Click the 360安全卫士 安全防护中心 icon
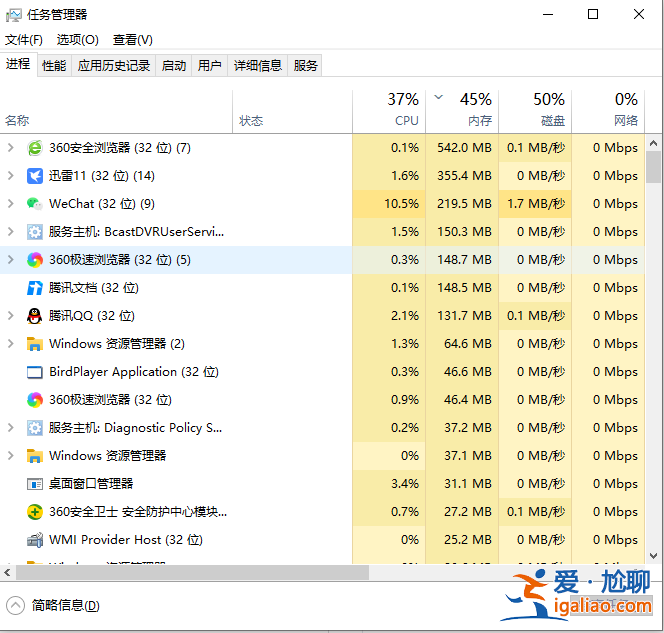This screenshot has height=633, width=664. point(35,511)
